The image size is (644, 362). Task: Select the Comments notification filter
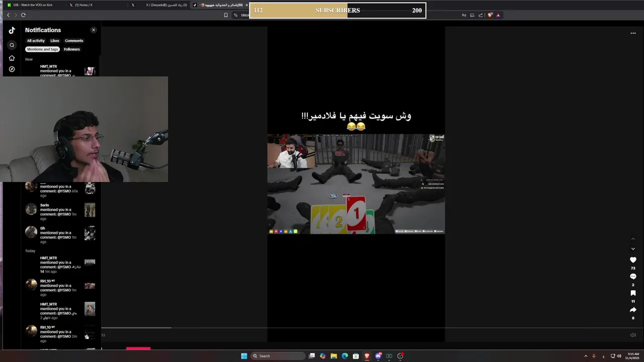[74, 41]
